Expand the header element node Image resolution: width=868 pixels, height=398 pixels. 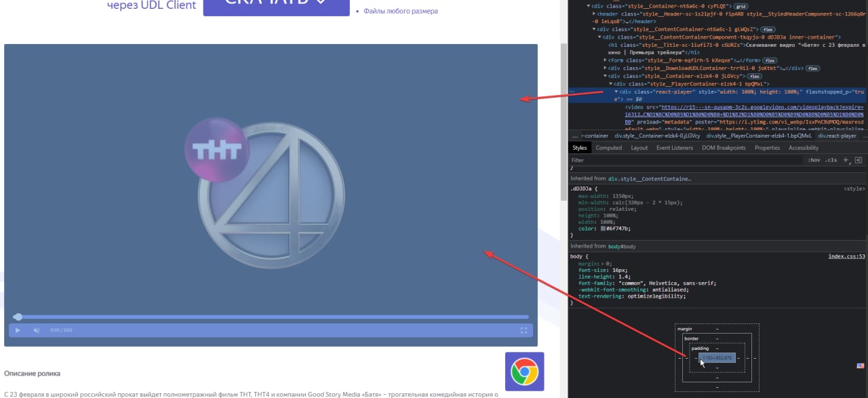click(594, 14)
